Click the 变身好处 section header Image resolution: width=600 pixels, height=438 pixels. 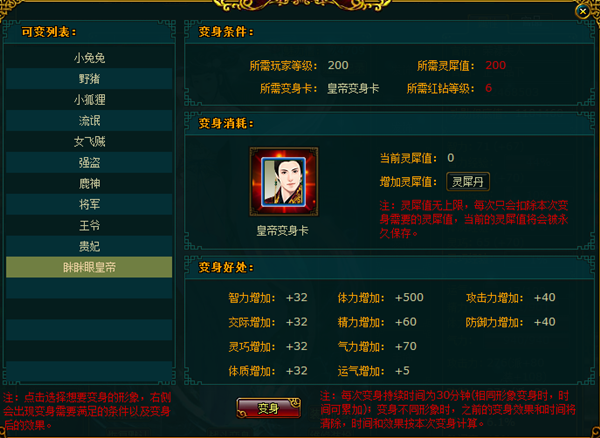pyautogui.click(x=226, y=268)
